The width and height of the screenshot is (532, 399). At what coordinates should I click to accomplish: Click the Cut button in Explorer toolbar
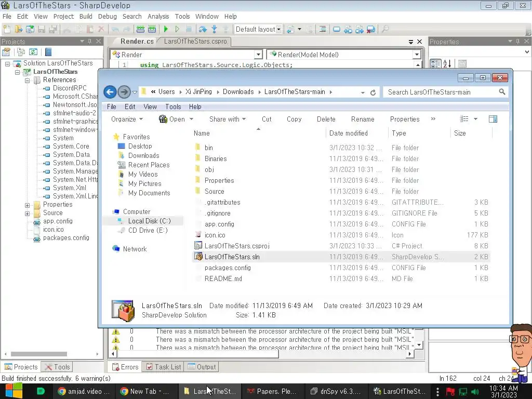pyautogui.click(x=267, y=119)
